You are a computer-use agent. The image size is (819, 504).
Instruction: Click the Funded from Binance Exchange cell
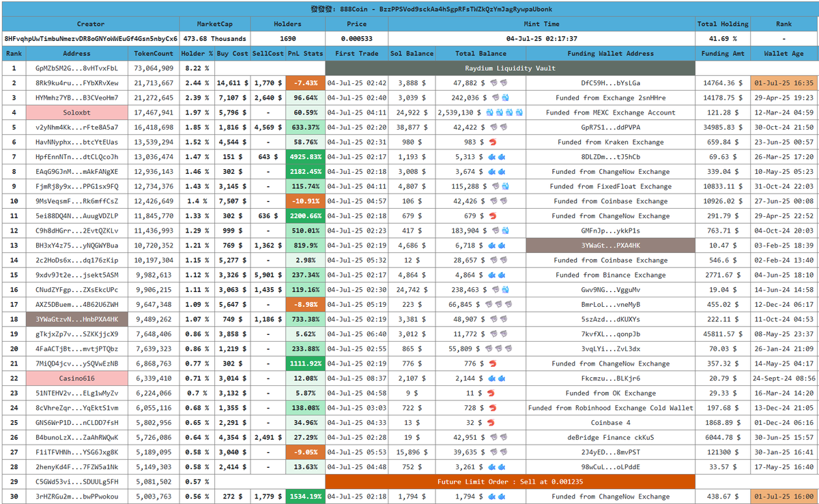[611, 275]
